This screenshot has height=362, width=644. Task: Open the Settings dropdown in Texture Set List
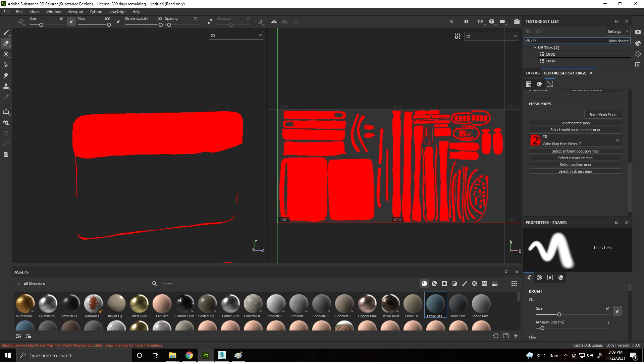pos(618,32)
